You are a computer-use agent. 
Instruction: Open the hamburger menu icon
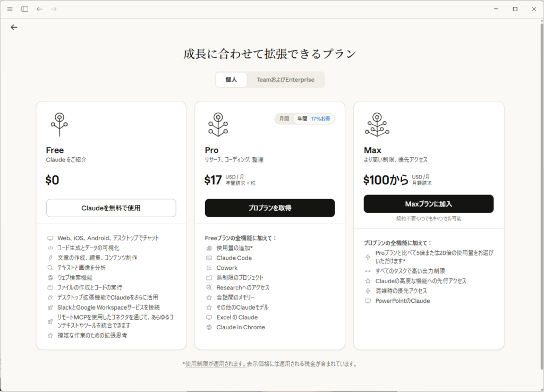(x=10, y=9)
